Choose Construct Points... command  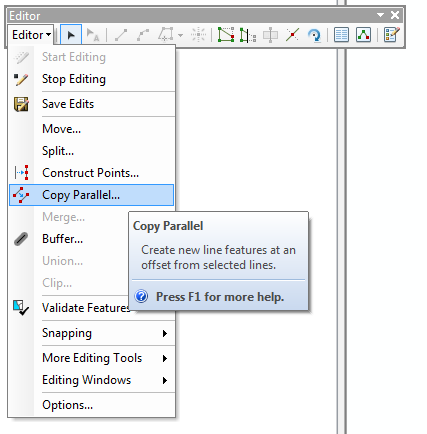tap(92, 173)
